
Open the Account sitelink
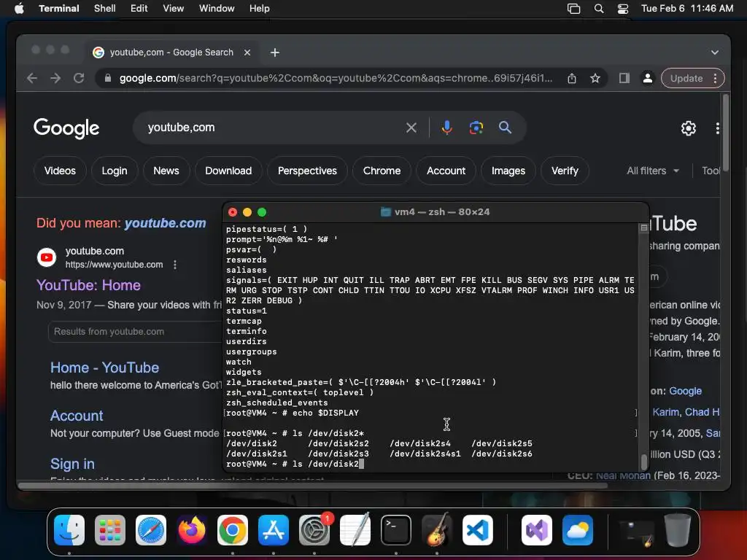coord(77,416)
